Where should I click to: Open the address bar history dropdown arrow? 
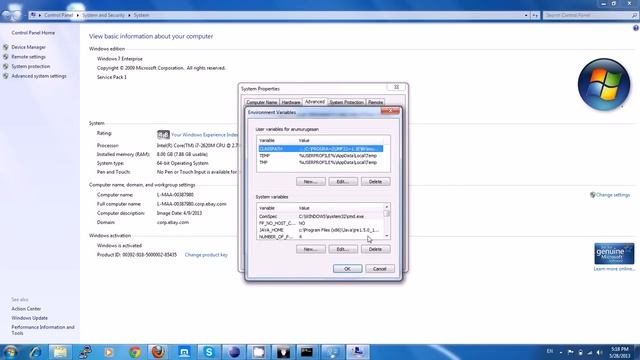(x=526, y=15)
